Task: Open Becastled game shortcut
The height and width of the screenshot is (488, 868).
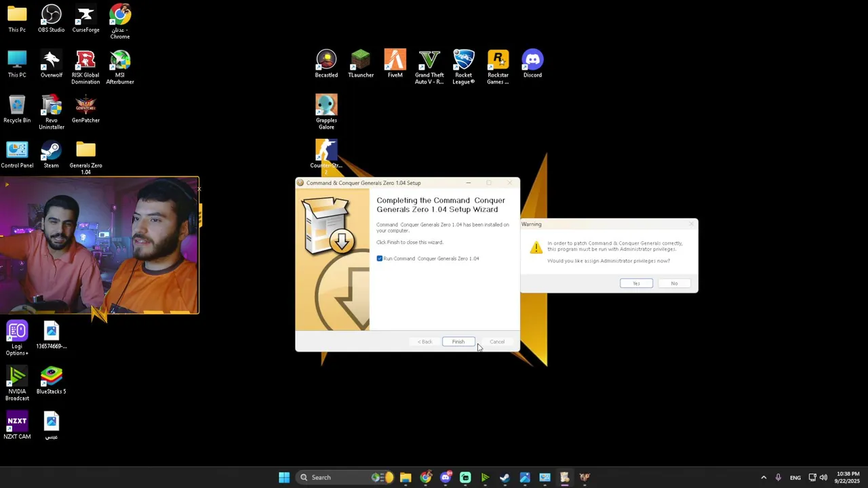Action: 326,64
